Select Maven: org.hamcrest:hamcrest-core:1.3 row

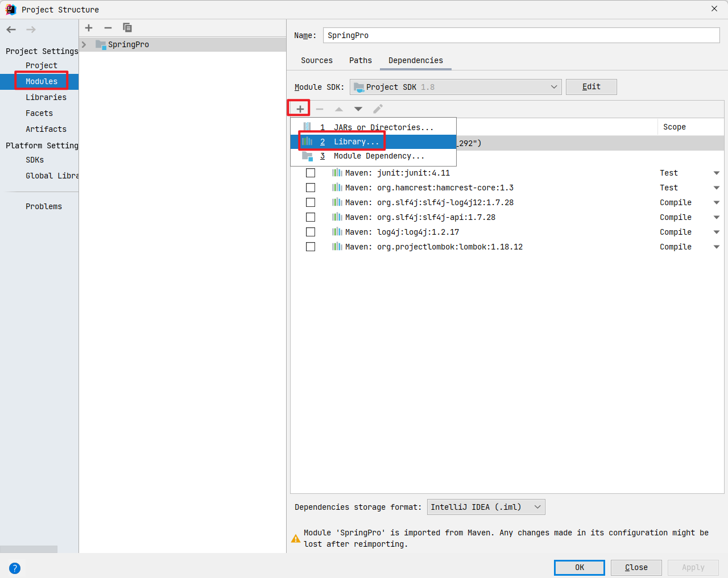point(507,188)
